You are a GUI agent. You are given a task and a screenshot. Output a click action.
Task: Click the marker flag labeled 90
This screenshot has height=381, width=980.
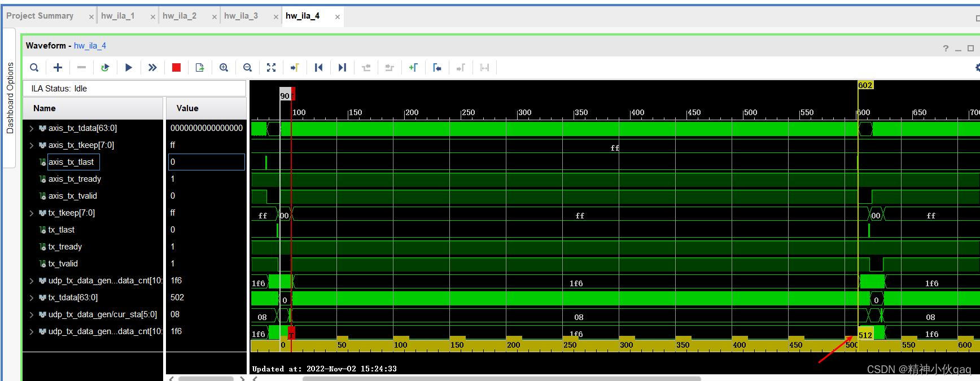pyautogui.click(x=285, y=95)
